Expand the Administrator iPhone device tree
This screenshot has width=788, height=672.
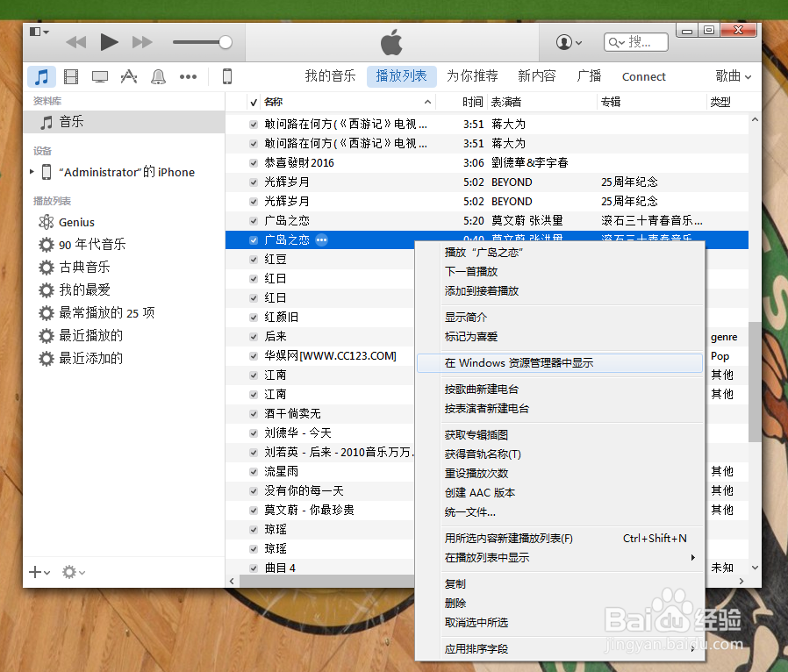tap(32, 172)
